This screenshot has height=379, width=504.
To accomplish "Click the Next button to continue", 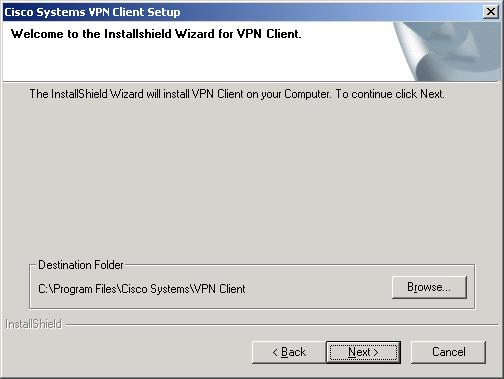I will (x=363, y=352).
